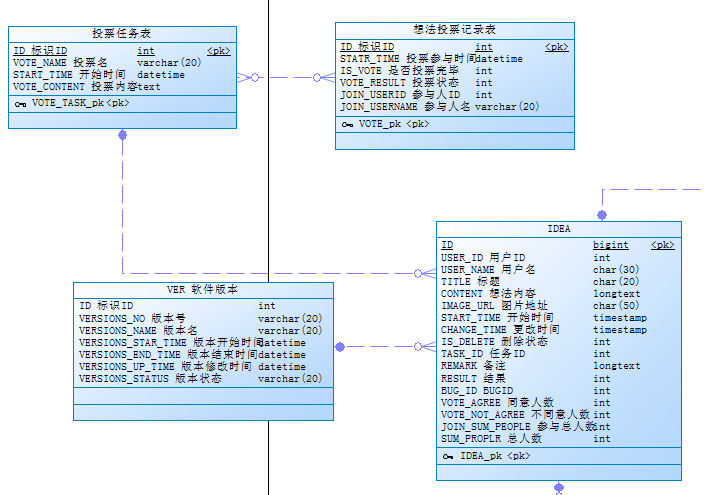Screen dimensions: 706x495
Task: Click CHANGE_TIME 更改时间 column
Action: click(500, 330)
